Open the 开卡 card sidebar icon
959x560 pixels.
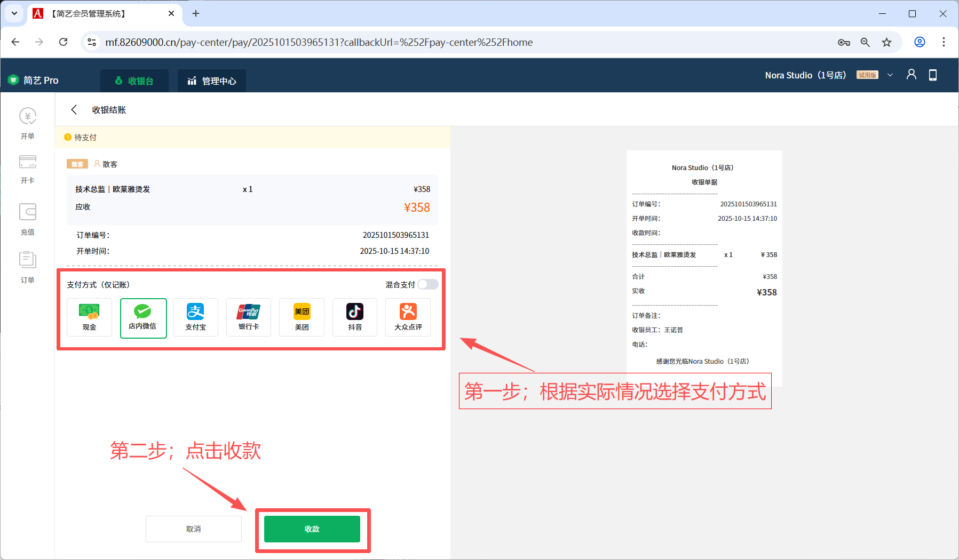pos(28,169)
